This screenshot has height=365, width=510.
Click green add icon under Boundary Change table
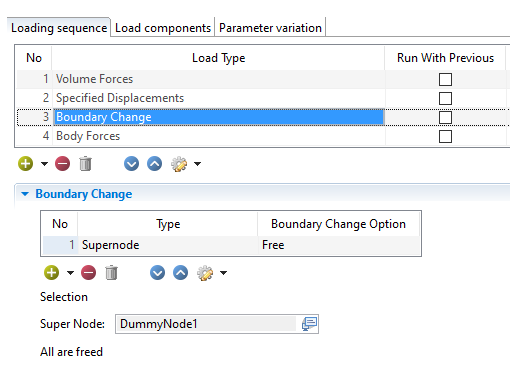(51, 273)
